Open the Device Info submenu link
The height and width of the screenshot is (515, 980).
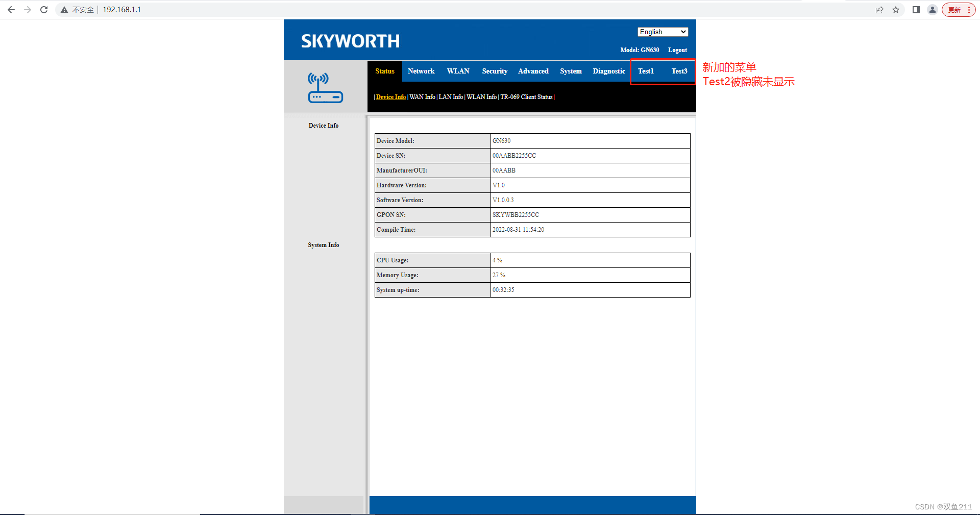(x=391, y=97)
